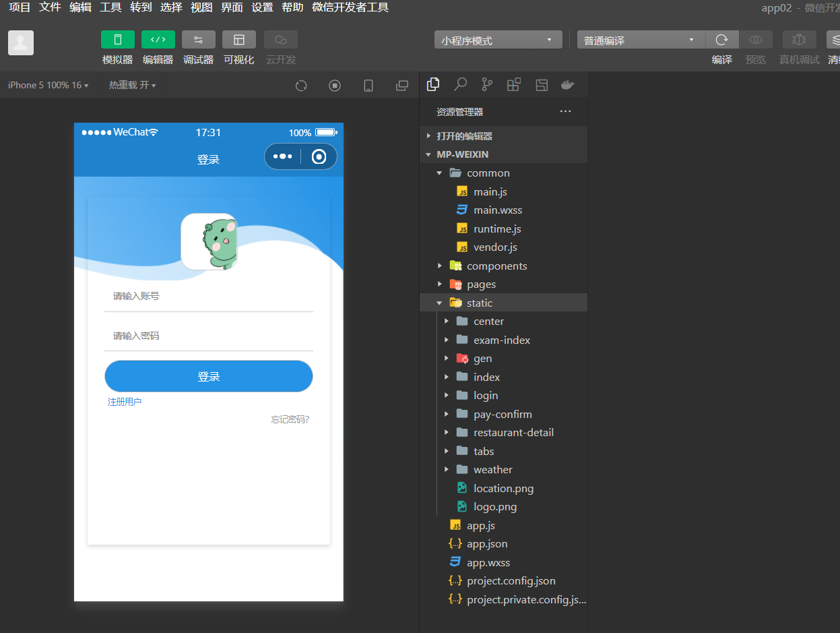840x633 pixels.
Task: Expand the login folder
Action: (x=504, y=395)
